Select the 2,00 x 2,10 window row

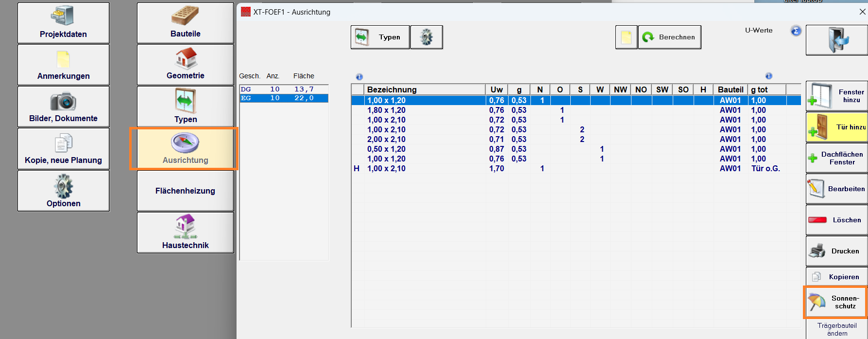coord(386,140)
